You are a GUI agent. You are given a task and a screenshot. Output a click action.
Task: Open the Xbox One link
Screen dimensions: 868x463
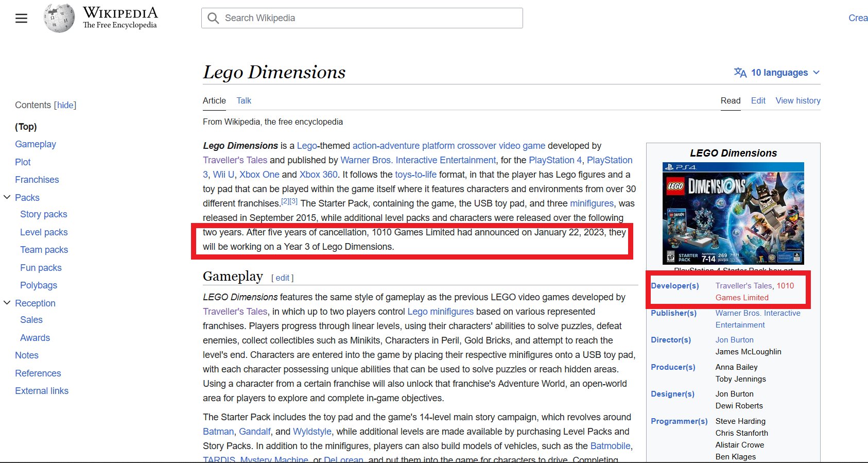(x=259, y=175)
